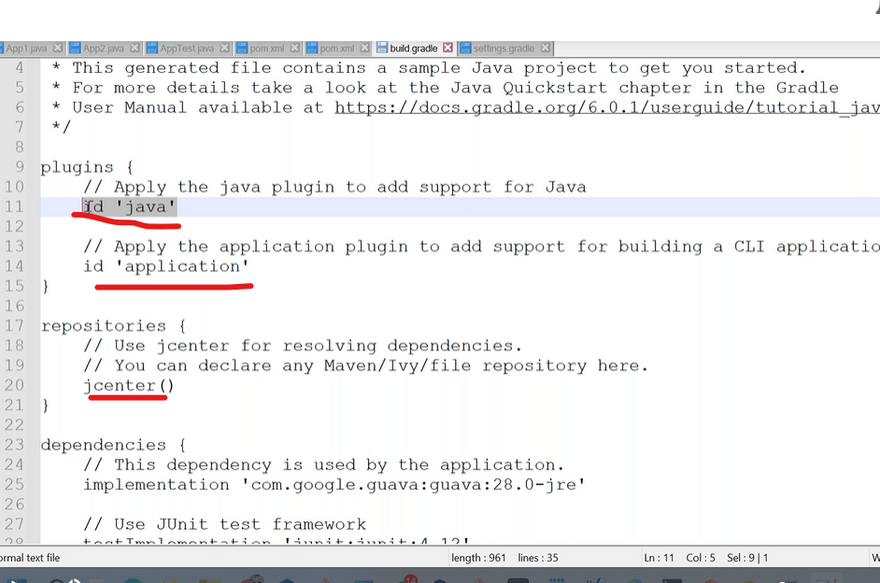This screenshot has height=583, width=880.
Task: Click the id 'application' plugin line
Action: point(166,266)
